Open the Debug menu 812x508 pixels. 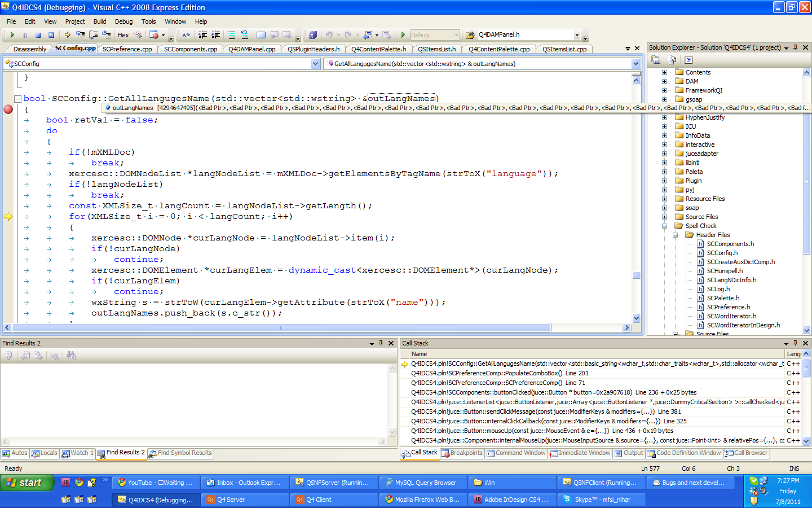point(123,21)
